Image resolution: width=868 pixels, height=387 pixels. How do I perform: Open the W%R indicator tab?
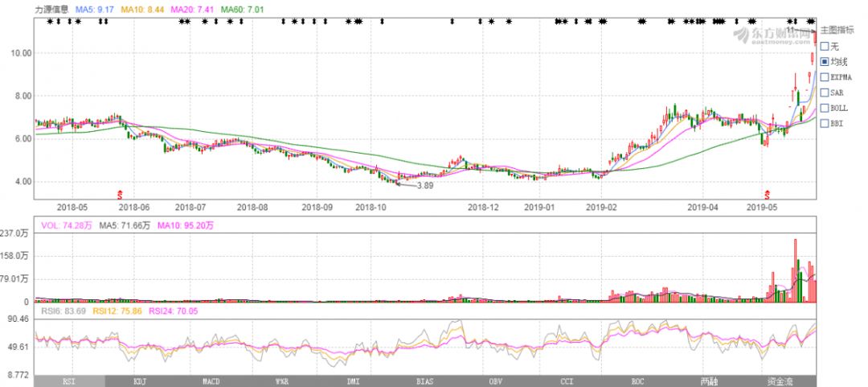point(282,381)
